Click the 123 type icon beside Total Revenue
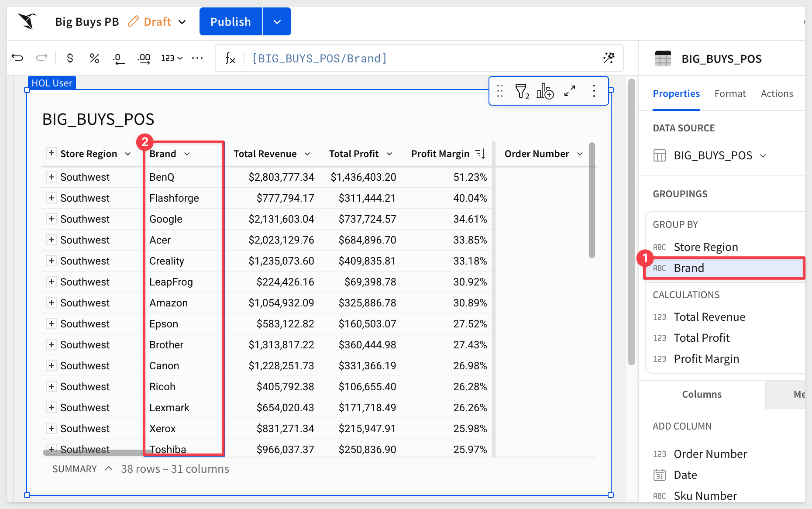Viewport: 812px width, 509px height. (660, 317)
